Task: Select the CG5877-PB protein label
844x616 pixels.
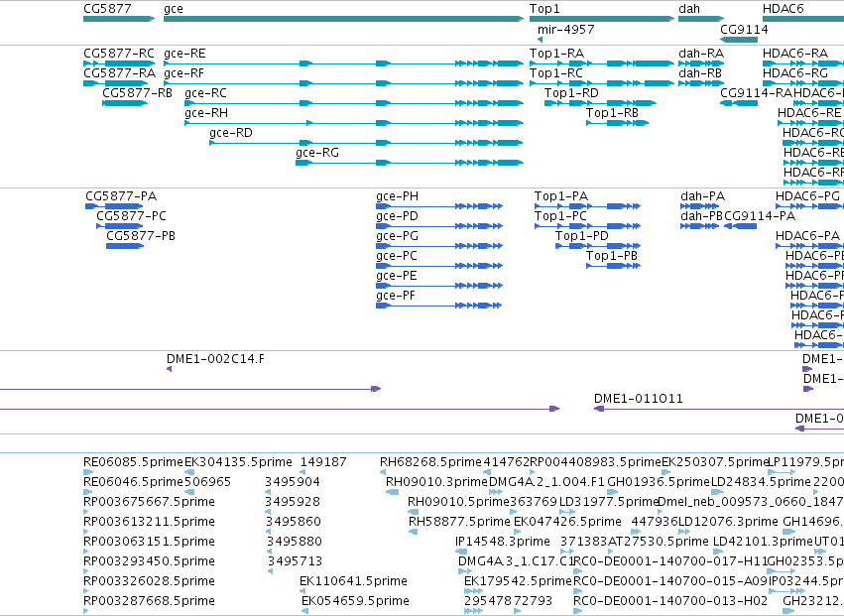Action: 141,237
